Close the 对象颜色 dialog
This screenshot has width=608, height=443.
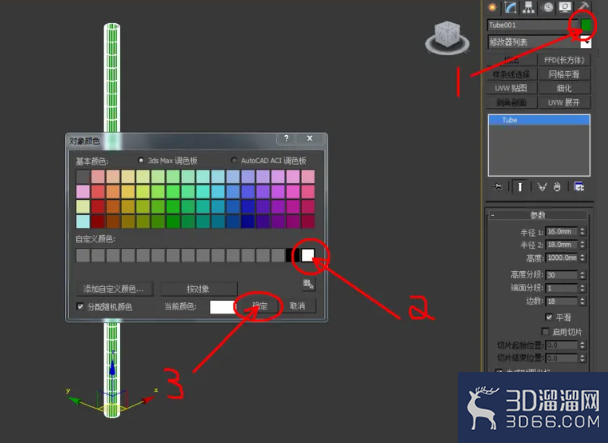(x=309, y=138)
